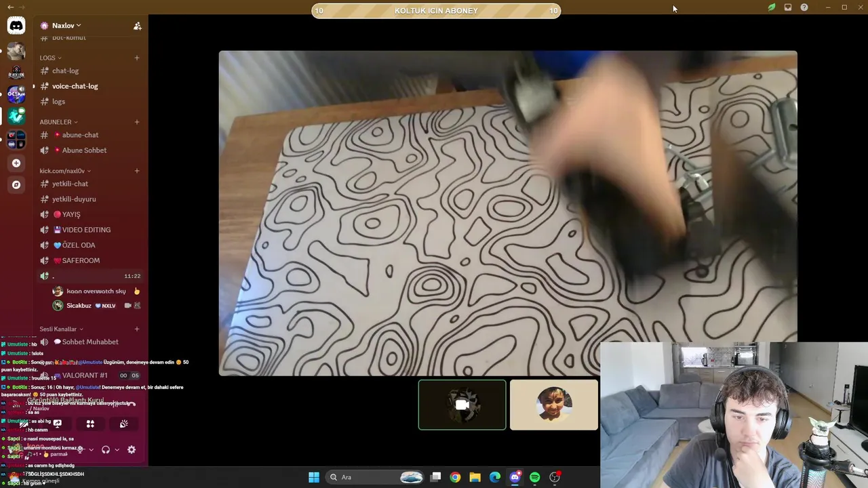Open Discord help question mark icon
This screenshot has height=488, width=868.
coord(804,7)
